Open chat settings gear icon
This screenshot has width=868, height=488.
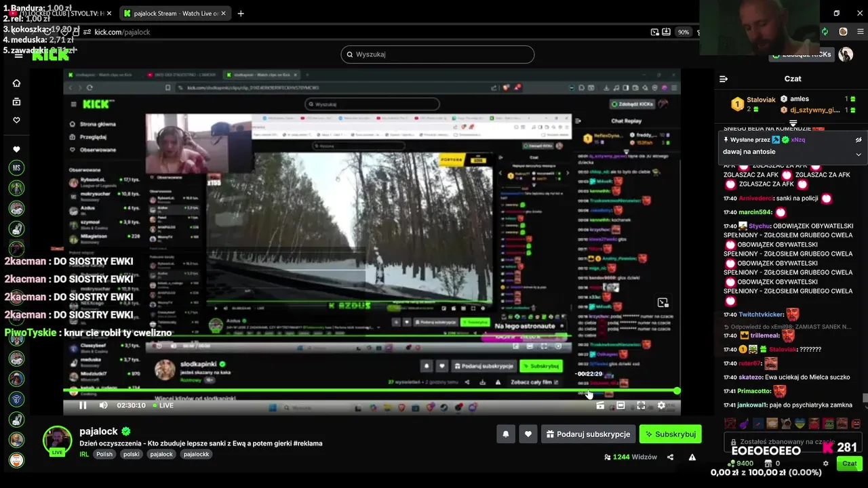click(825, 464)
